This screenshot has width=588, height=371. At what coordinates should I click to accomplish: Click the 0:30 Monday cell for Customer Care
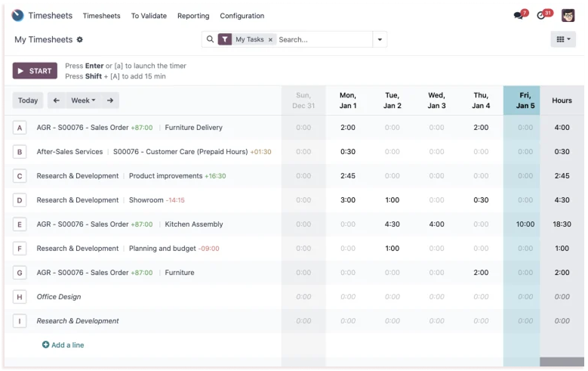(x=348, y=152)
